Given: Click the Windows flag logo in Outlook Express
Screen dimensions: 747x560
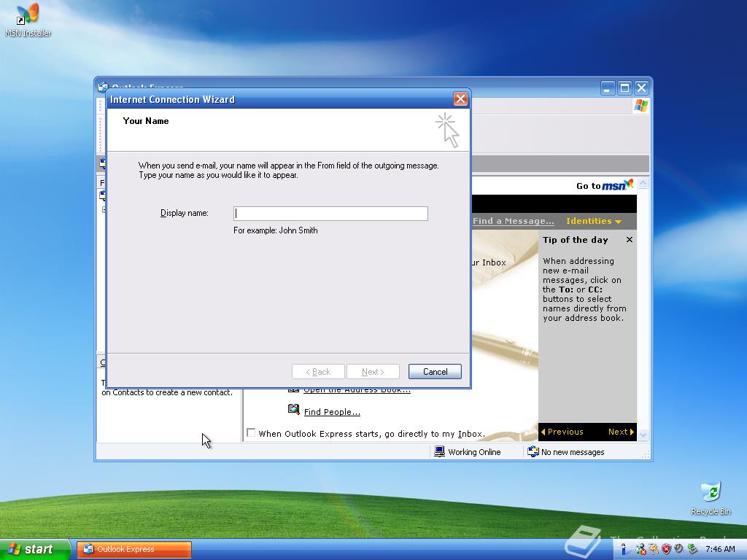Looking at the screenshot, I should point(640,106).
